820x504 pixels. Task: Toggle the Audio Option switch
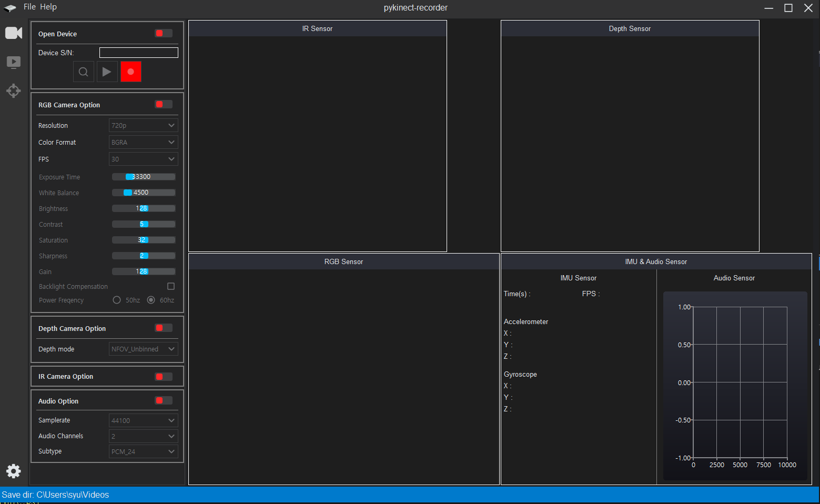click(163, 401)
